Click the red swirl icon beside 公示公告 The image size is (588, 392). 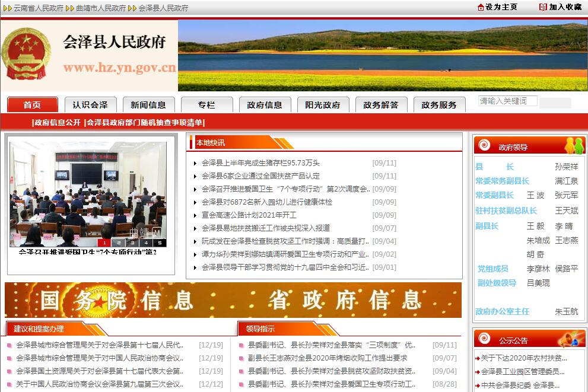coord(485,340)
